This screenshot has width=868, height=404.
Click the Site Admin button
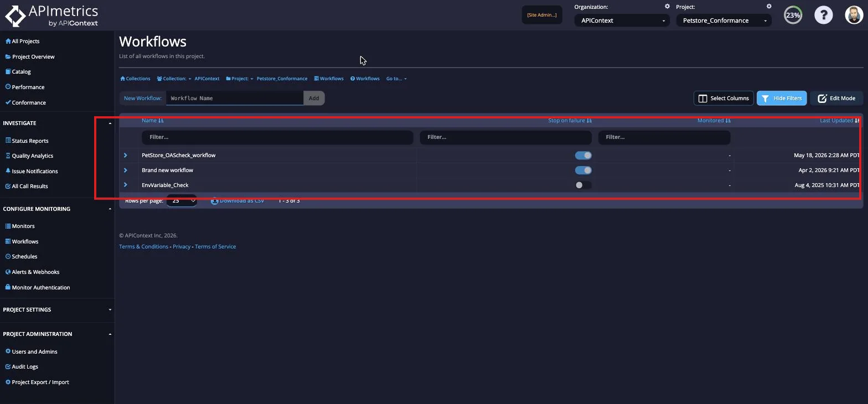[x=542, y=15]
